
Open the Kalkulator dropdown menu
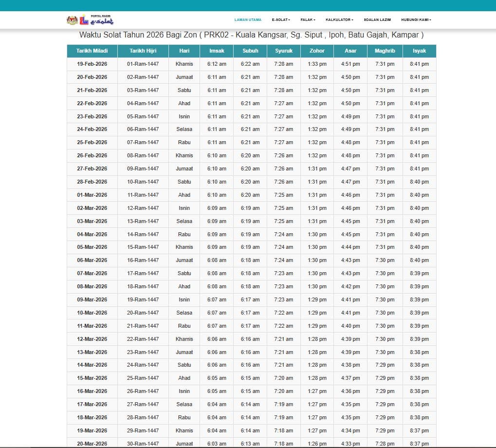[339, 19]
